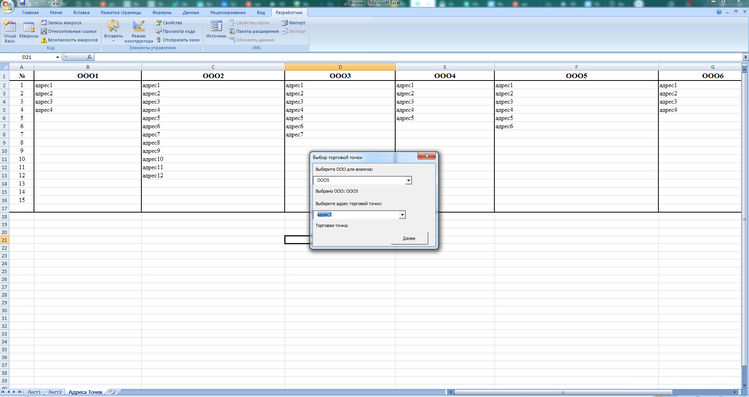Viewport: 749px width, 397px height.
Task: Click the insert new worksheet icon
Action: 111,392
